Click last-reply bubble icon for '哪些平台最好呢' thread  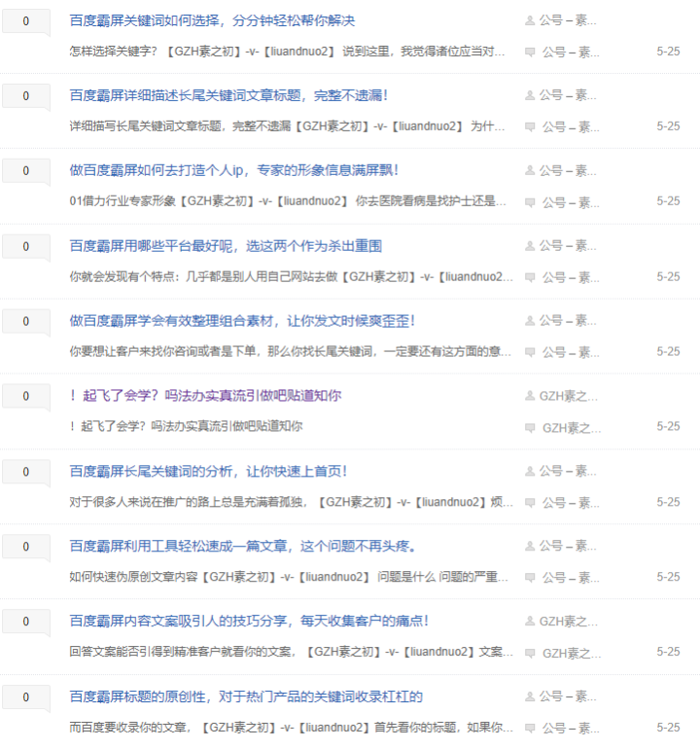(530, 277)
